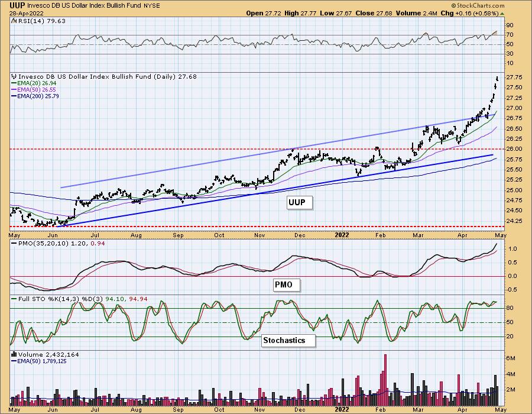This screenshot has height=414, width=532.
Task: Click the 70 level on RSI axis
Action: tap(510, 35)
